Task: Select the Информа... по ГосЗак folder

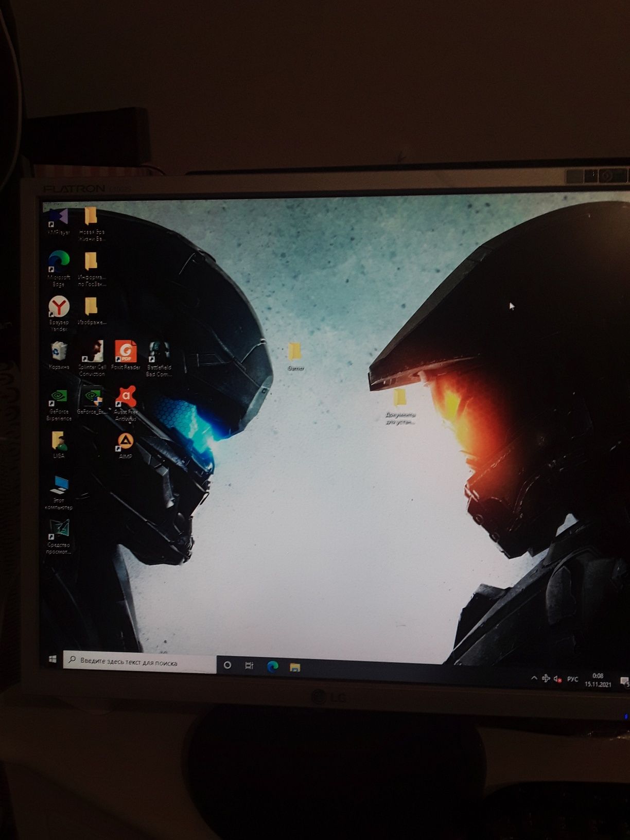Action: pos(92,269)
